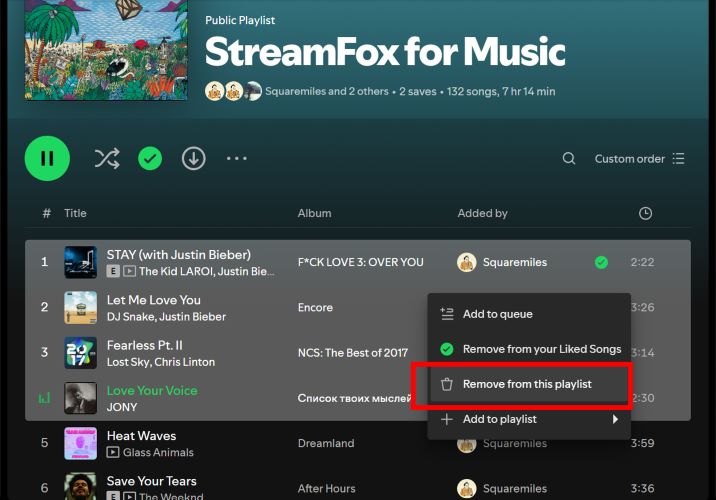Select the Love Your Voice track
The height and width of the screenshot is (500, 716).
tap(152, 390)
